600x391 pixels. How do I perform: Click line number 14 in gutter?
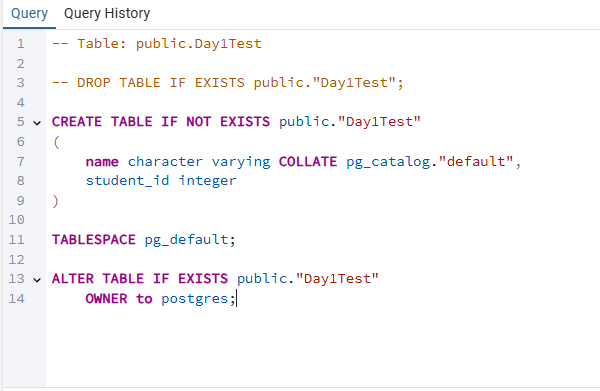16,299
